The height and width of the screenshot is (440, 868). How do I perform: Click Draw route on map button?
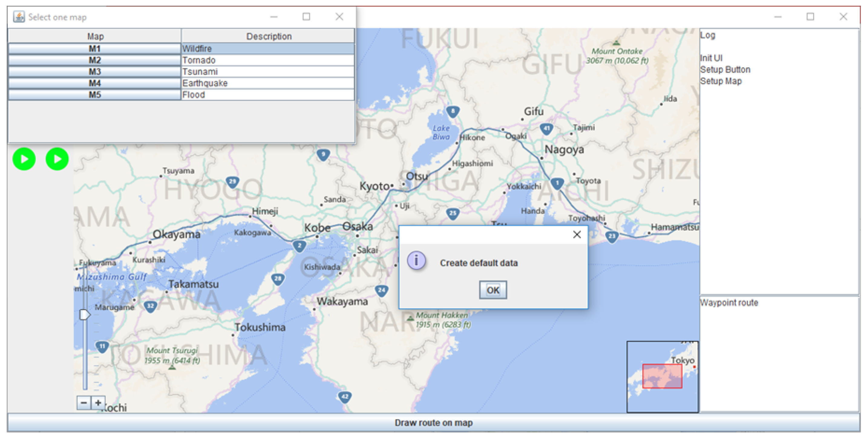pyautogui.click(x=433, y=422)
